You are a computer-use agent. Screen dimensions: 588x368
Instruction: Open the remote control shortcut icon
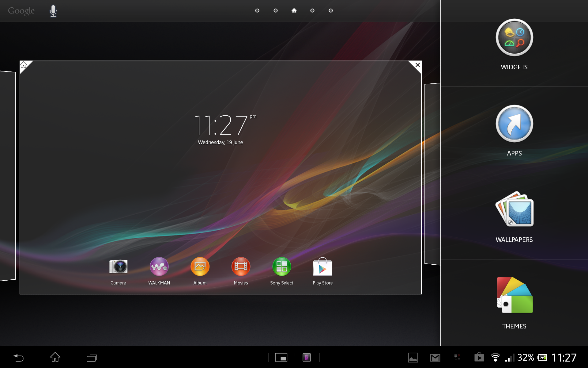307,358
